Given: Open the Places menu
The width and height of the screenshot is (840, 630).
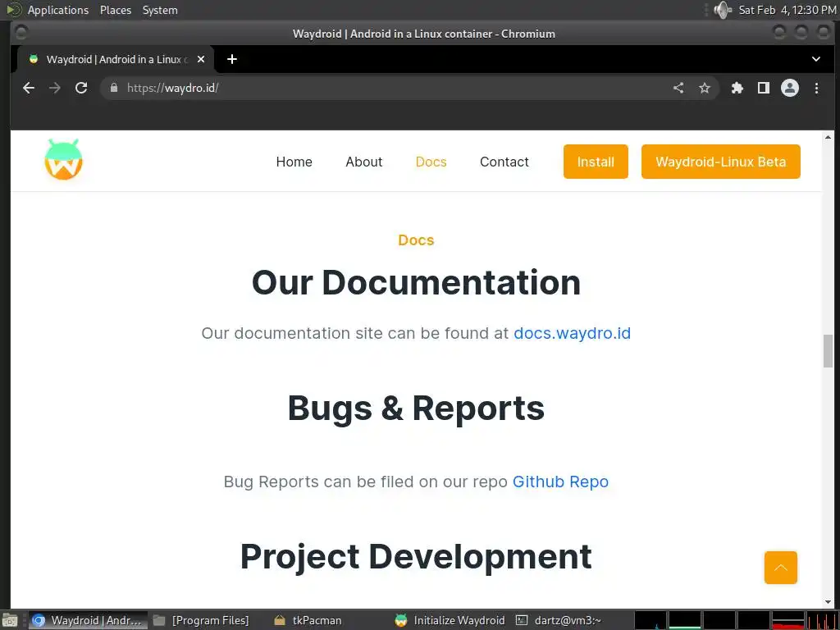Looking at the screenshot, I should 115,10.
